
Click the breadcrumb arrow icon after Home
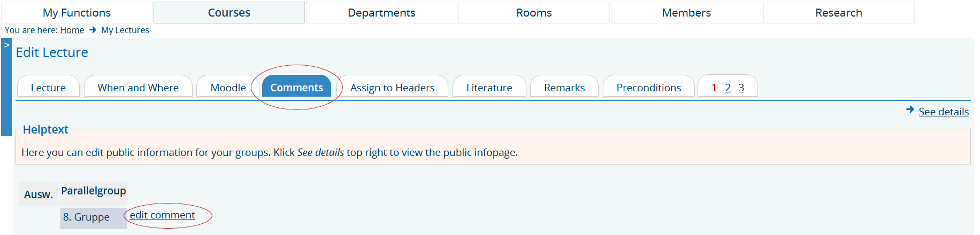93,30
